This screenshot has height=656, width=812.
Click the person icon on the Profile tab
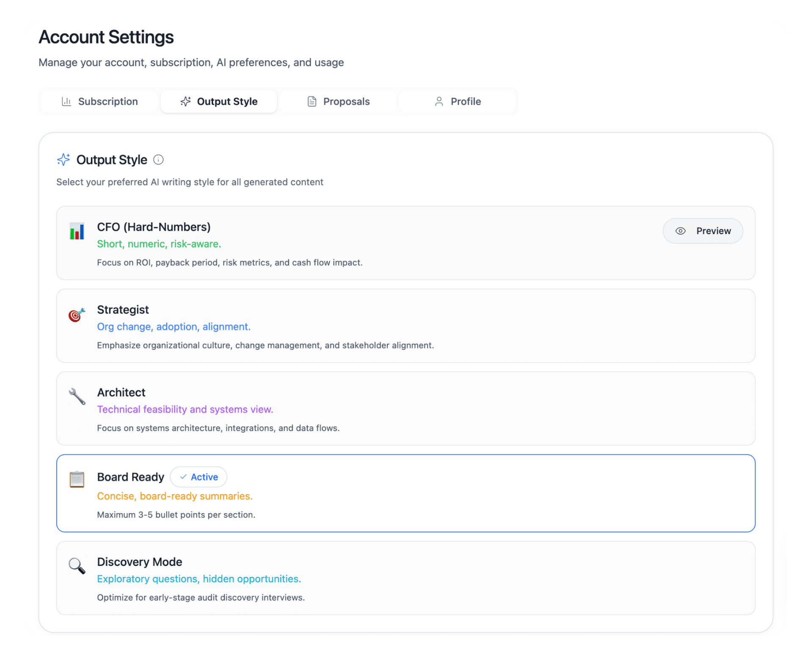[439, 101]
